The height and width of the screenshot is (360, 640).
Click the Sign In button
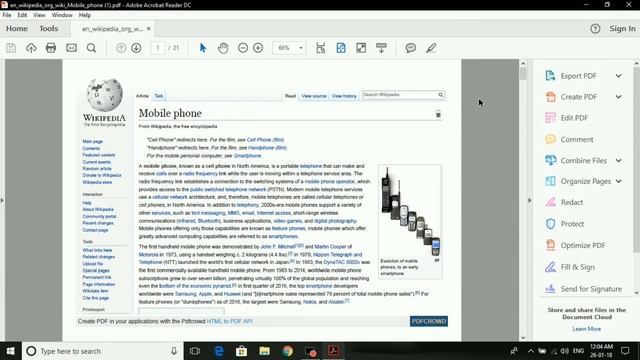(x=622, y=29)
